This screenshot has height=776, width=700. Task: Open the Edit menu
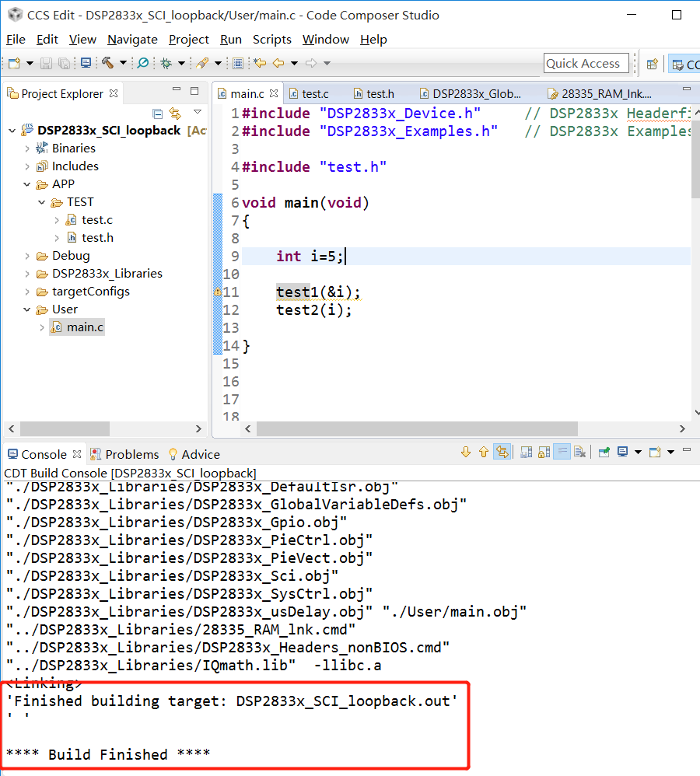[47, 40]
